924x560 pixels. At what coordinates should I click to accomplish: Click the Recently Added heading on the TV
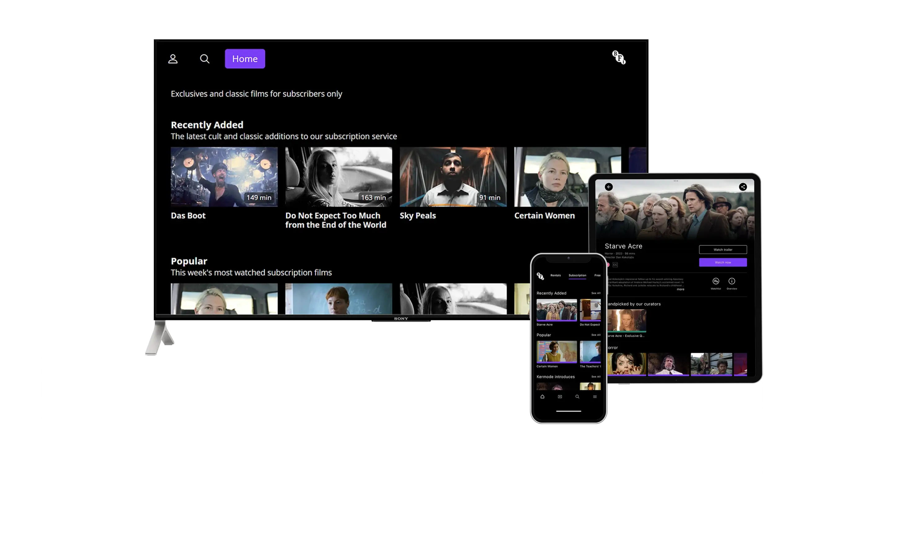point(207,125)
